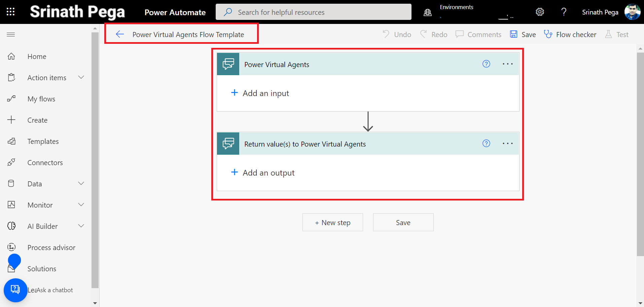Image resolution: width=644 pixels, height=307 pixels.
Task: Click the back arrow beside flow title
Action: (120, 34)
